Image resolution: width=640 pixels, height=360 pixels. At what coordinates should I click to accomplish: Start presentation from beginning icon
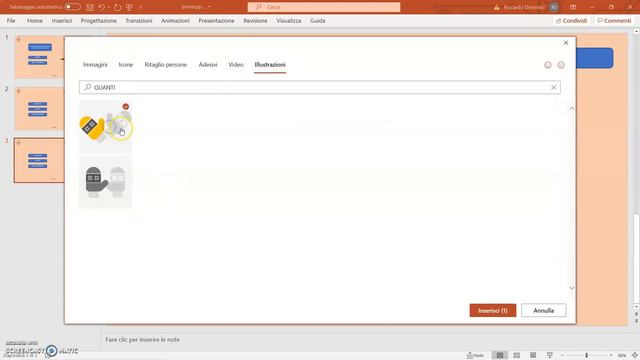point(129,7)
